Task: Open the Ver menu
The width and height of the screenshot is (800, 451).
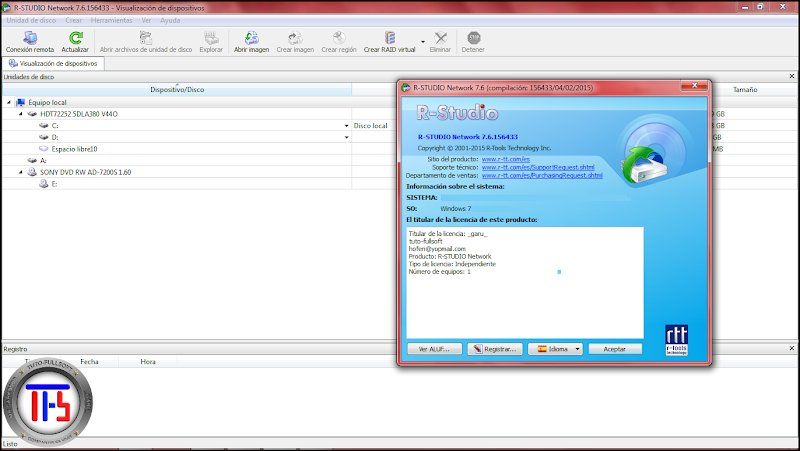Action: pos(146,20)
